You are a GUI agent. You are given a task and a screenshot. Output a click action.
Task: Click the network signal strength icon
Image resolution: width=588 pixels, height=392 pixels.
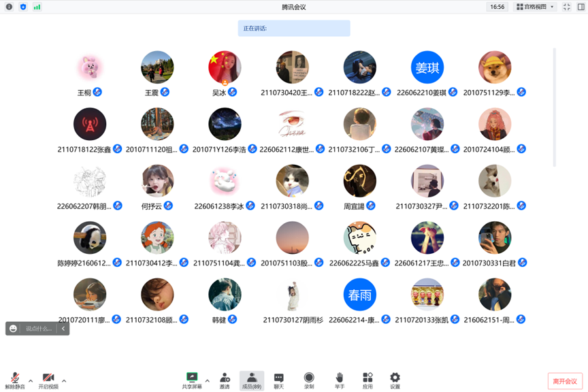click(x=37, y=7)
